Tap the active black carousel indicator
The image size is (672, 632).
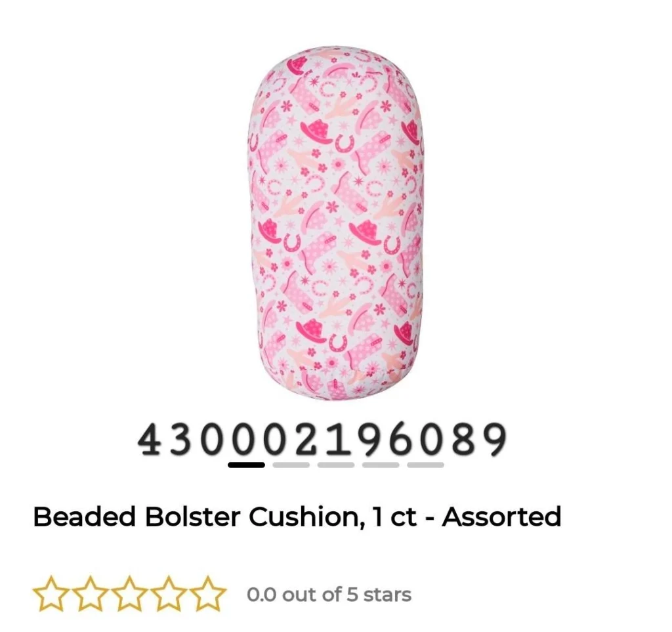click(x=247, y=465)
